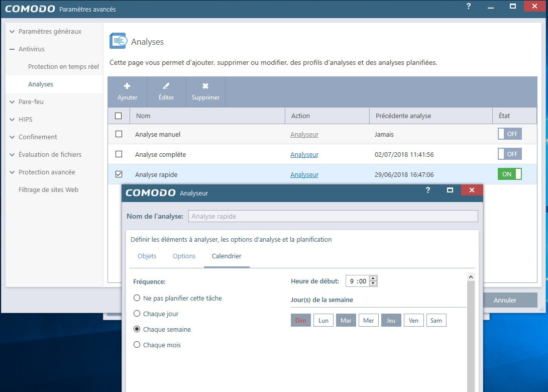
Task: Increase start time with up arrow
Action: click(373, 279)
